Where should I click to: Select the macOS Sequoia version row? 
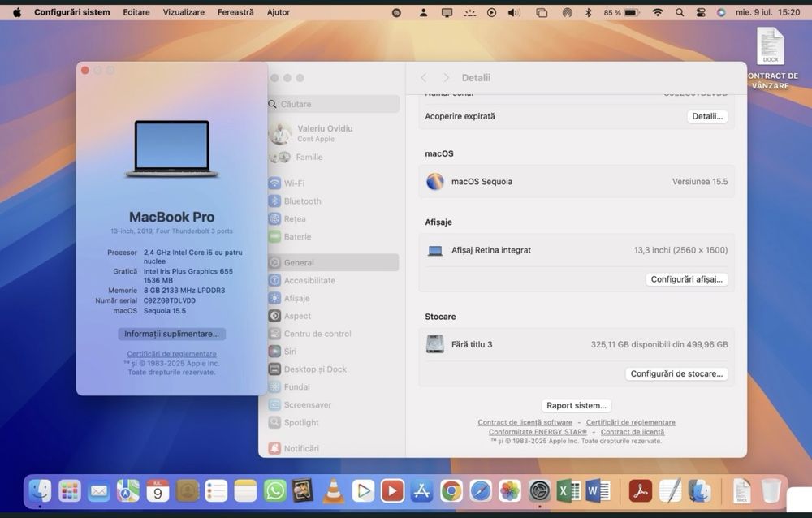pos(576,182)
